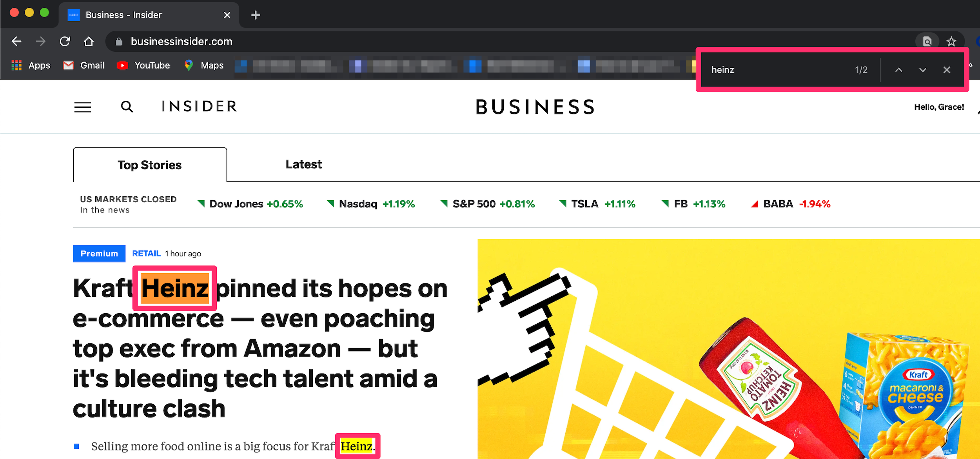Open the hamburger menu icon
980x459 pixels.
click(82, 106)
